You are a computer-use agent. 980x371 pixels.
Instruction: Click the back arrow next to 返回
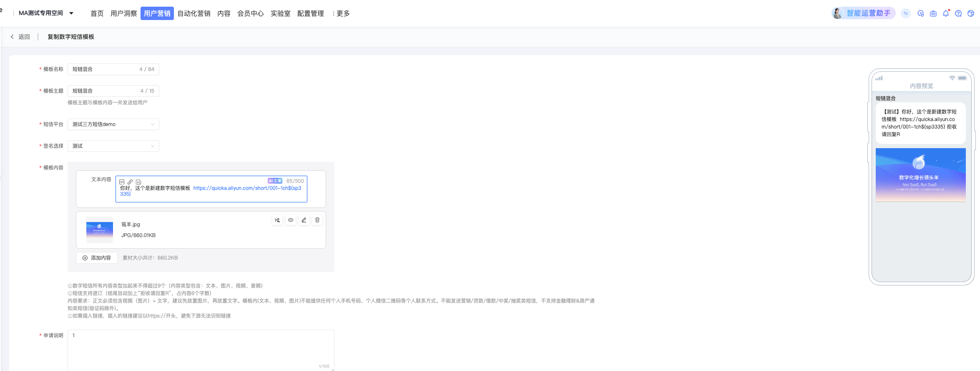coord(12,37)
